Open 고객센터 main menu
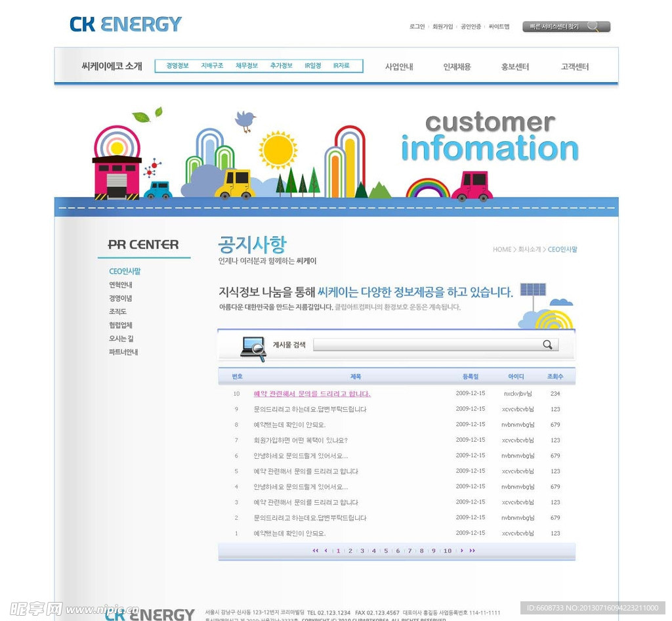 [575, 67]
